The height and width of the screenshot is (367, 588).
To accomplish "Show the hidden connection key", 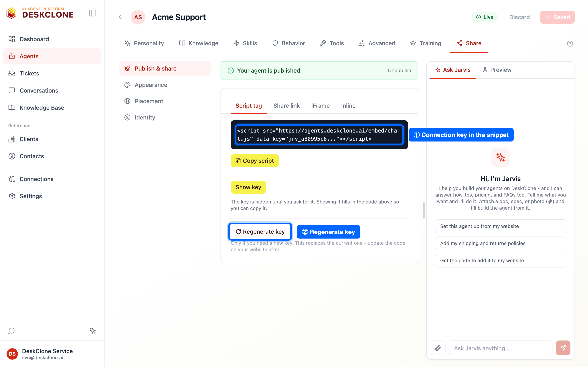I will [248, 187].
